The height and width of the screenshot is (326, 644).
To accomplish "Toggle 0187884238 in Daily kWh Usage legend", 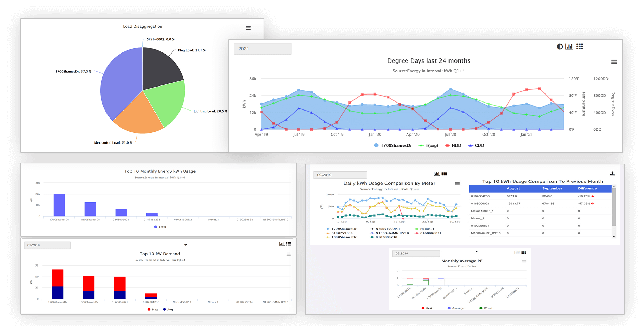I will [x=384, y=237].
